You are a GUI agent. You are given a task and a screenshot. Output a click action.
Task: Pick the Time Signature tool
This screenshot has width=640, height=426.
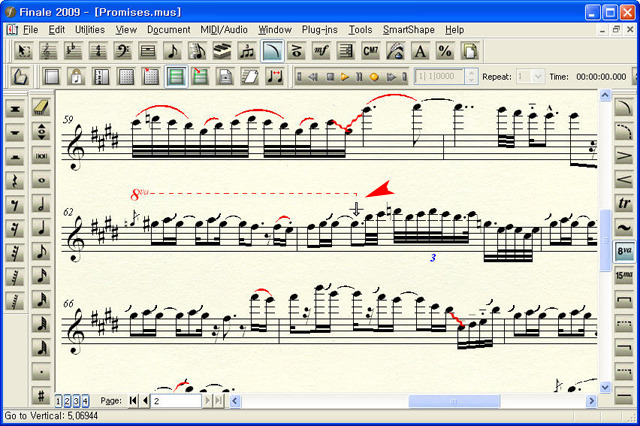pos(98,51)
